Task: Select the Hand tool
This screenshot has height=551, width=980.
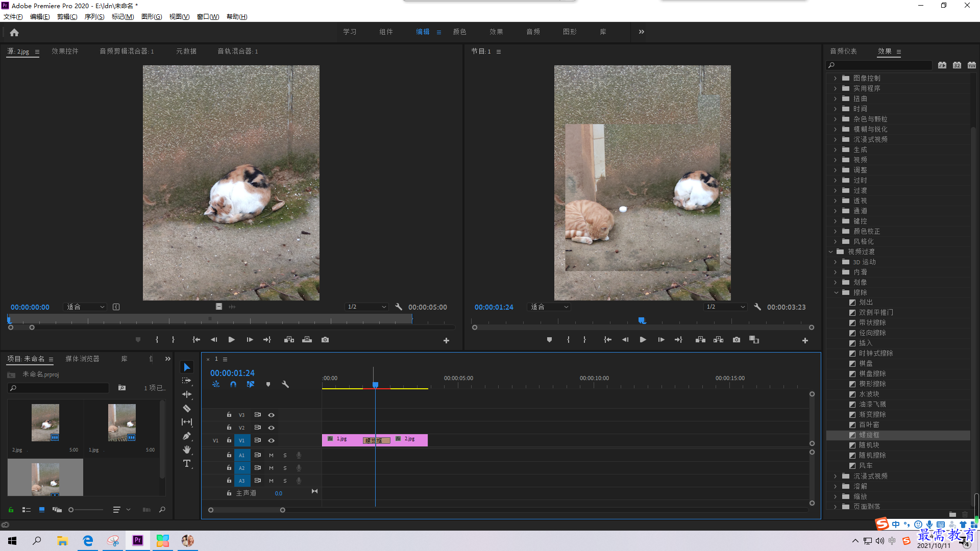Action: coord(187,449)
